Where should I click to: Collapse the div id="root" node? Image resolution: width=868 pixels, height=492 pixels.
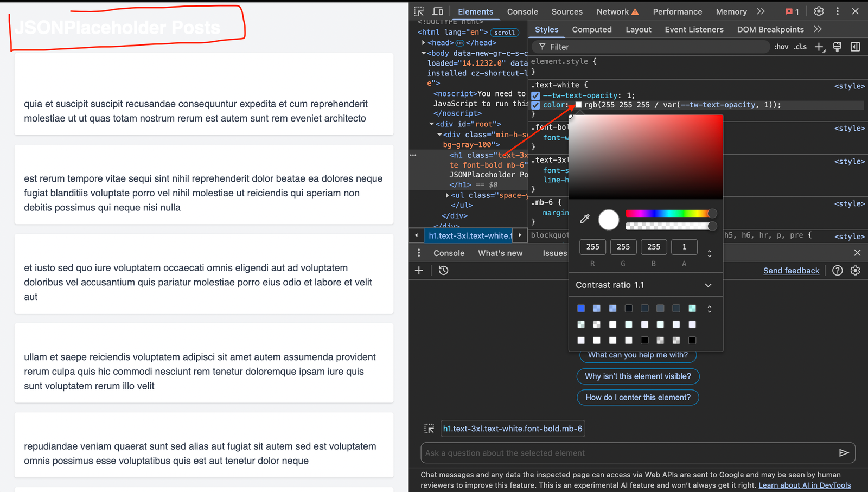[432, 124]
